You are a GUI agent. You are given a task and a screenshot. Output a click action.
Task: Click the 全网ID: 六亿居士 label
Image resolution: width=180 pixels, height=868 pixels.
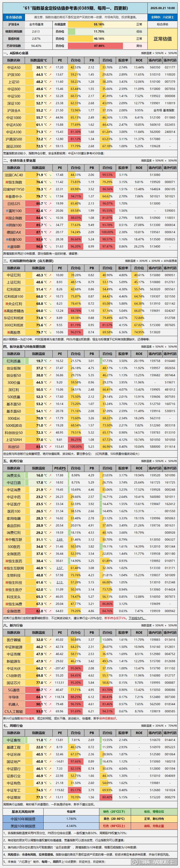click(162, 17)
